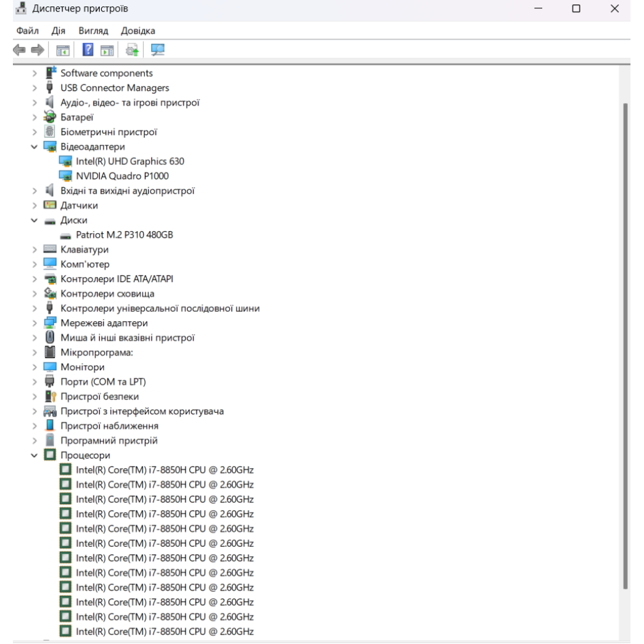644x644 pixels.
Task: Open the Довідка menu
Action: click(138, 31)
